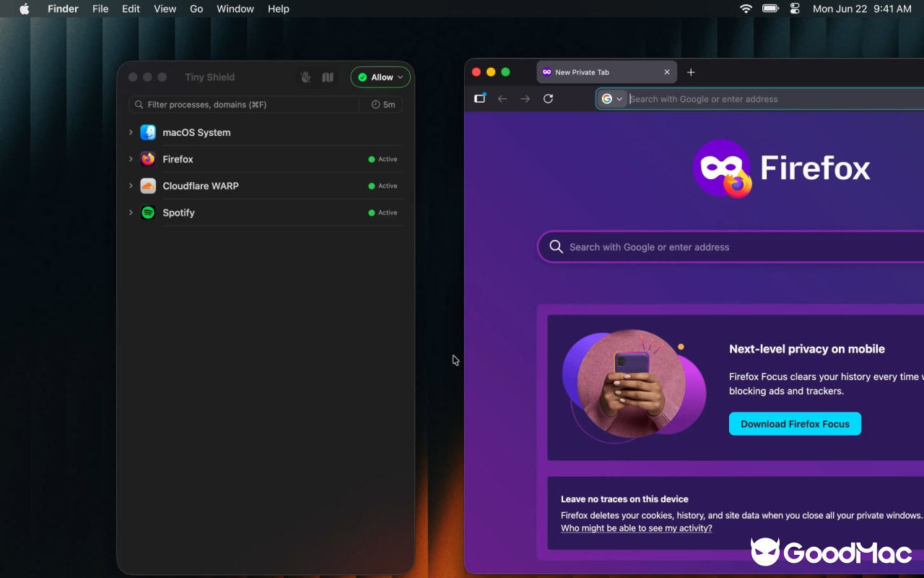Select the "Spotify" label
924x578 pixels.
point(178,212)
